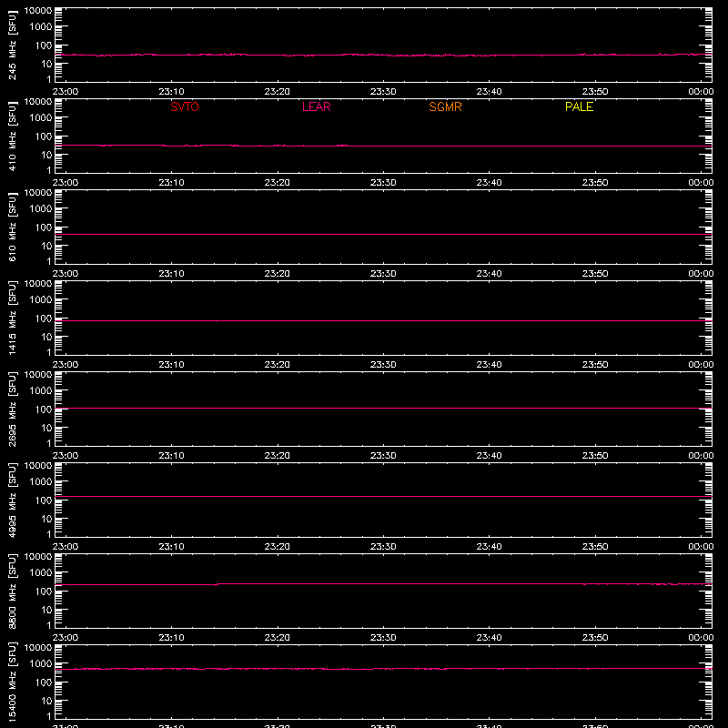Click 00:00 under the 245 MHz plot
Screen dimensions: 728x728
click(x=701, y=92)
